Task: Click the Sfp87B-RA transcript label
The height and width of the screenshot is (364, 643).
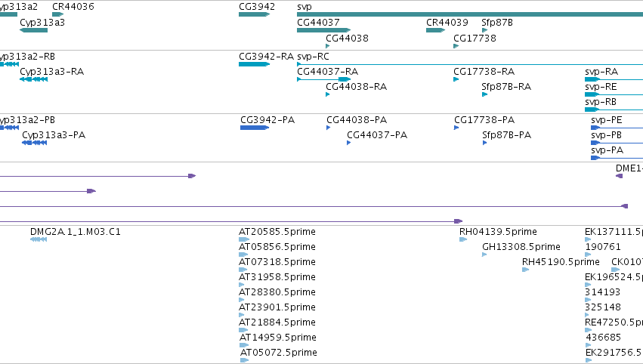Action: pos(506,87)
